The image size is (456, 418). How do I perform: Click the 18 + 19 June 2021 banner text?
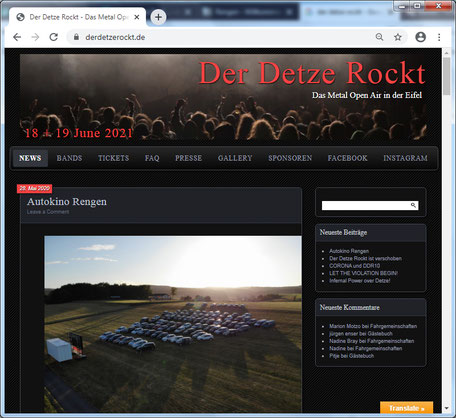coord(79,133)
